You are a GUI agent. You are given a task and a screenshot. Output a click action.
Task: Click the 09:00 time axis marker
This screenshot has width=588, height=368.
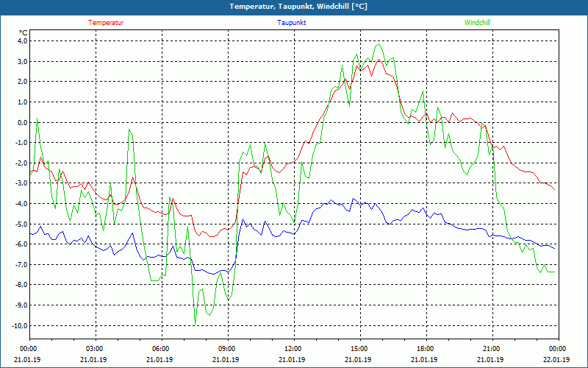click(x=227, y=349)
